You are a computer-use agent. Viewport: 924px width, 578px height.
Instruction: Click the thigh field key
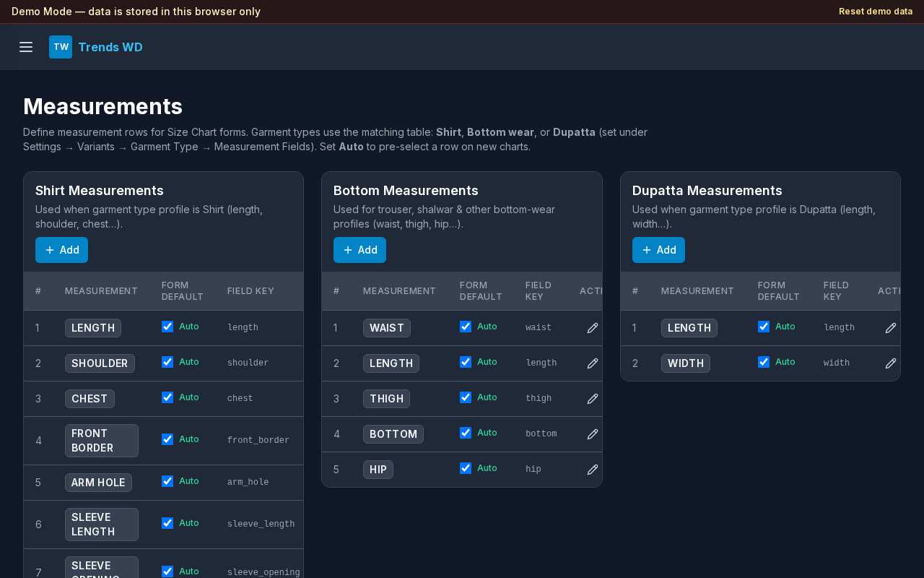pos(539,398)
